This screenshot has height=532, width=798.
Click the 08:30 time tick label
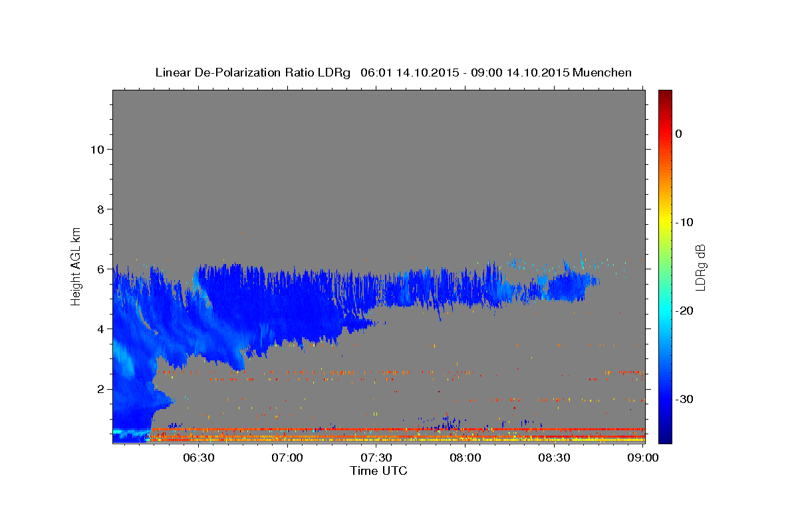[554, 458]
